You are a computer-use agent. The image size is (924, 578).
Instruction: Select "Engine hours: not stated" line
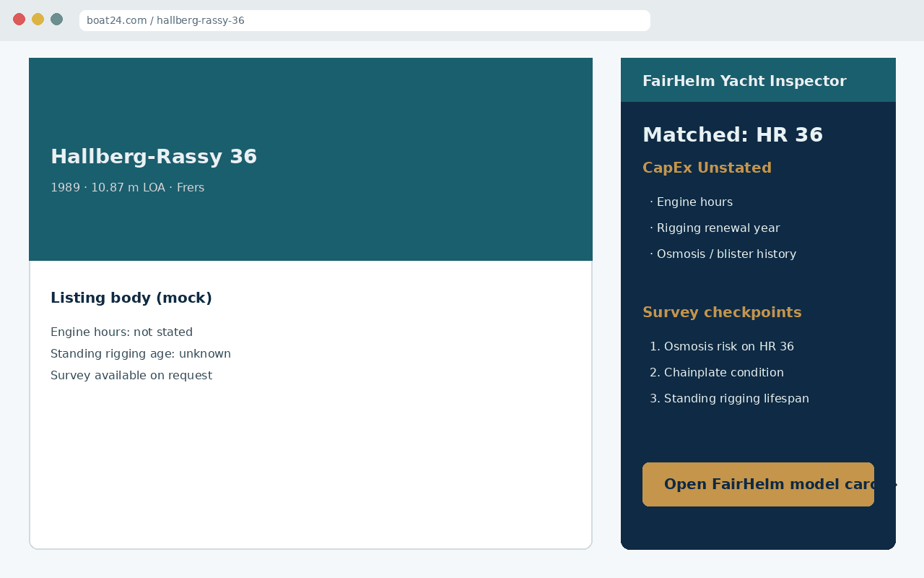121,332
